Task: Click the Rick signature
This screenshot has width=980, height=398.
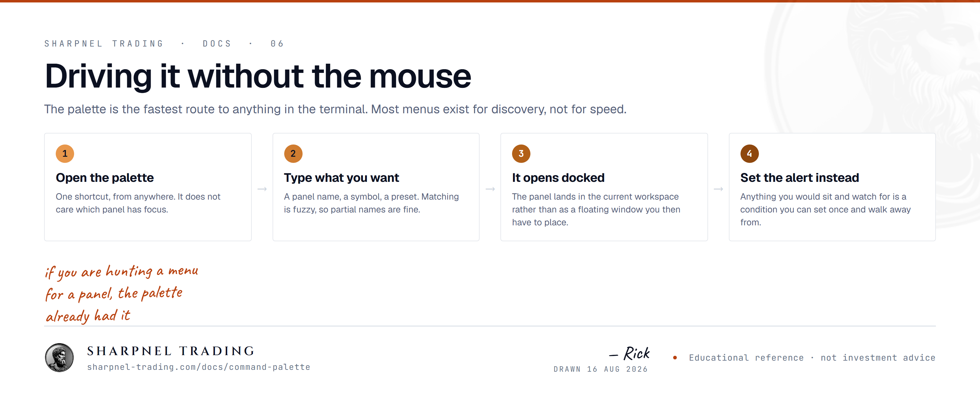Action: coord(630,354)
